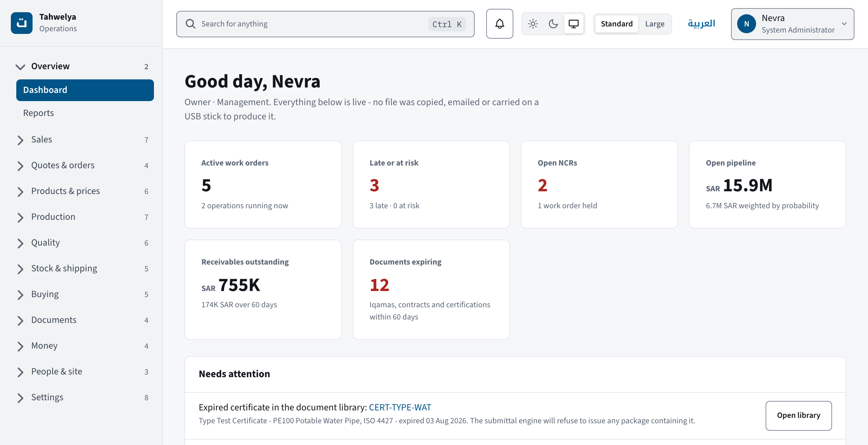Switch to dark theme moon icon
The width and height of the screenshot is (868, 445).
click(x=553, y=24)
